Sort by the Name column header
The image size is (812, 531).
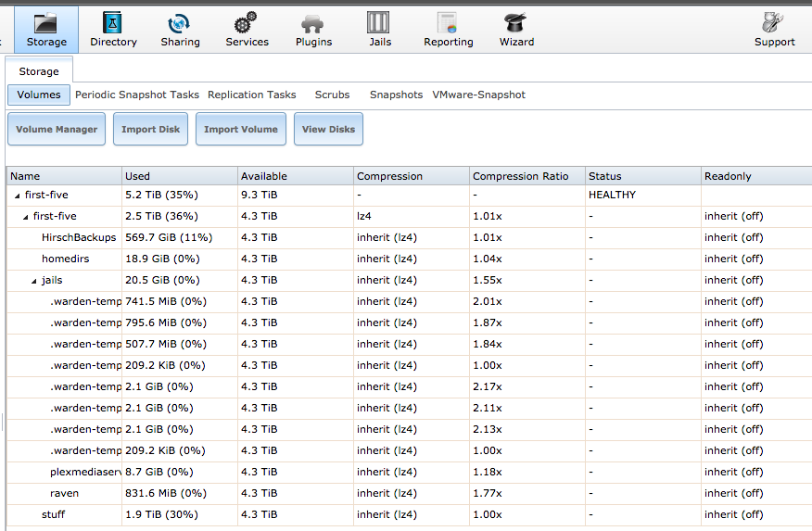pyautogui.click(x=64, y=176)
